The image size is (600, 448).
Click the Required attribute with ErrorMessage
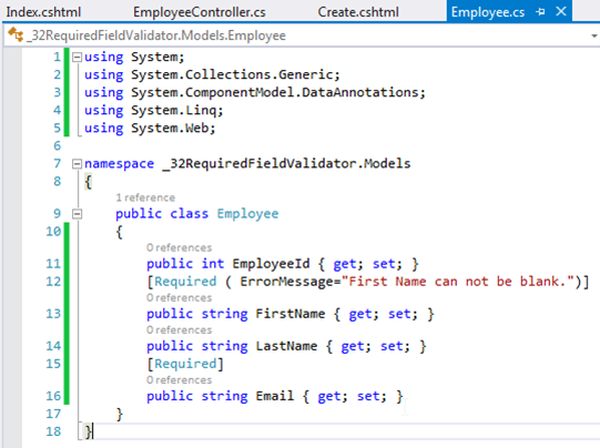[x=185, y=282]
